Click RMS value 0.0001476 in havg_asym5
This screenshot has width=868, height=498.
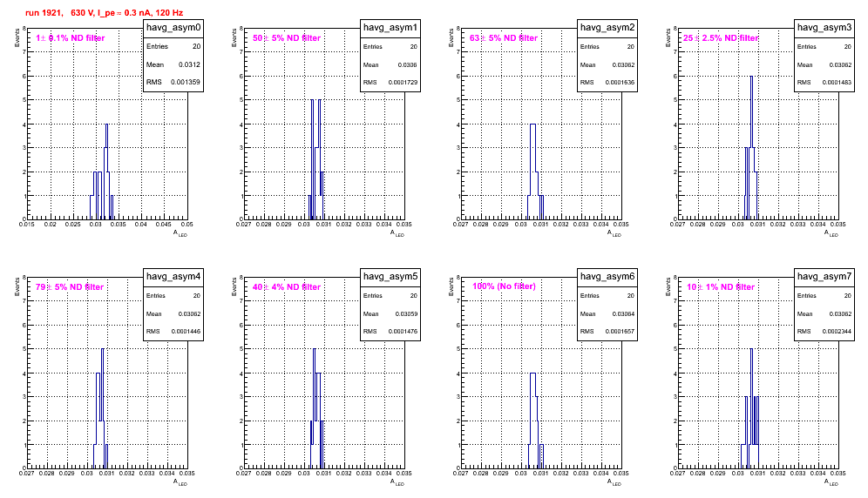click(x=403, y=332)
